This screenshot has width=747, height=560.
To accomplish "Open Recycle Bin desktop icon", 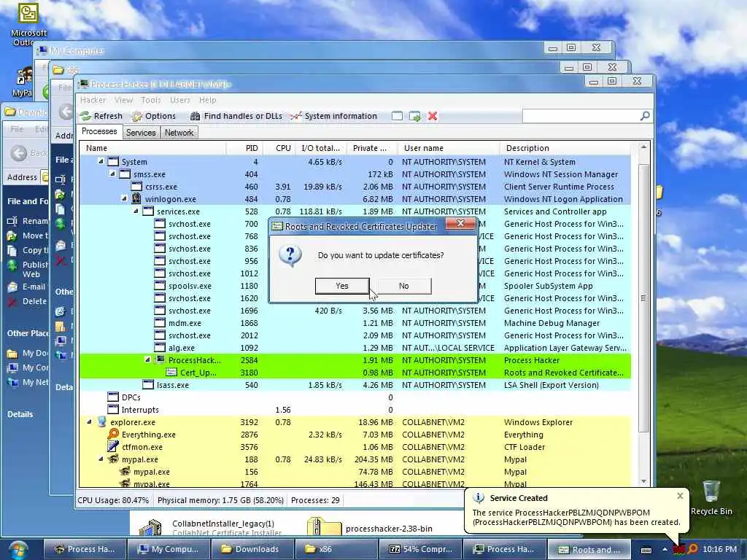I will pyautogui.click(x=711, y=497).
